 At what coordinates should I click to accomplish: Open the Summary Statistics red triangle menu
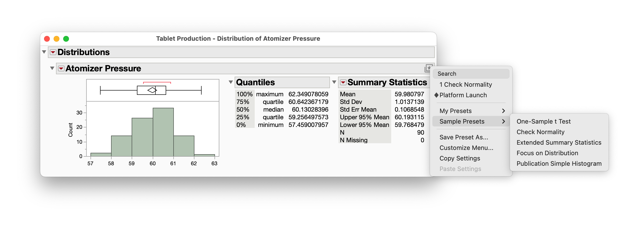[343, 82]
